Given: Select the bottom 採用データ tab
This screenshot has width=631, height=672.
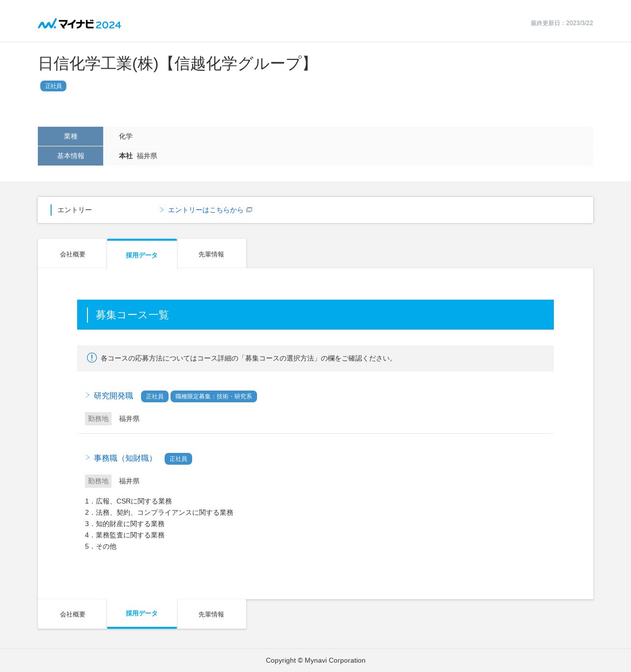Looking at the screenshot, I should click(142, 614).
